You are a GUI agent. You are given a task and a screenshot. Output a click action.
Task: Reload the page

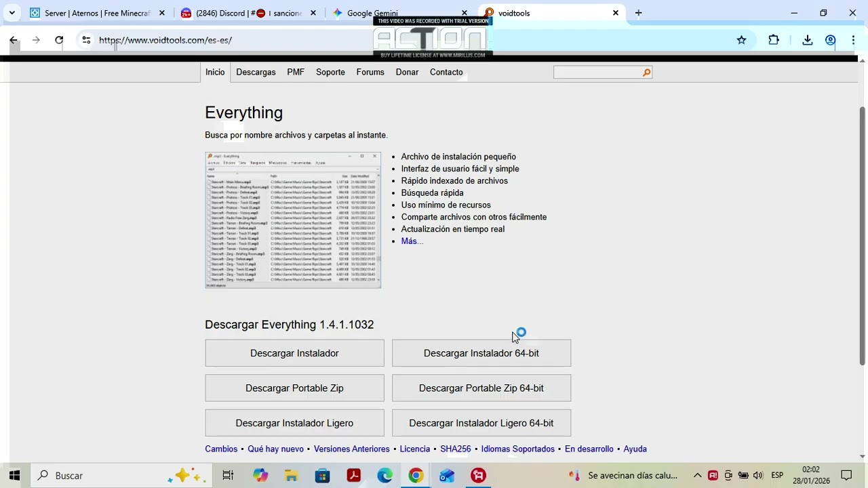(x=59, y=40)
